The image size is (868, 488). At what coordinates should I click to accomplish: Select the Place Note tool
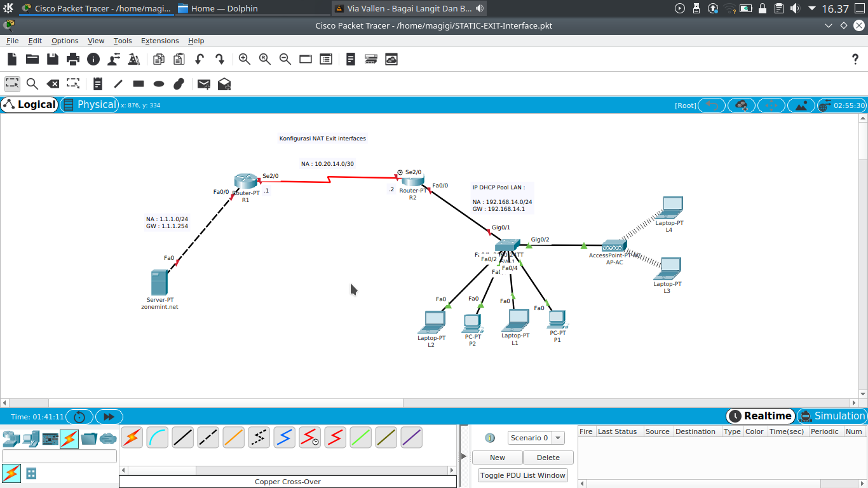point(97,83)
